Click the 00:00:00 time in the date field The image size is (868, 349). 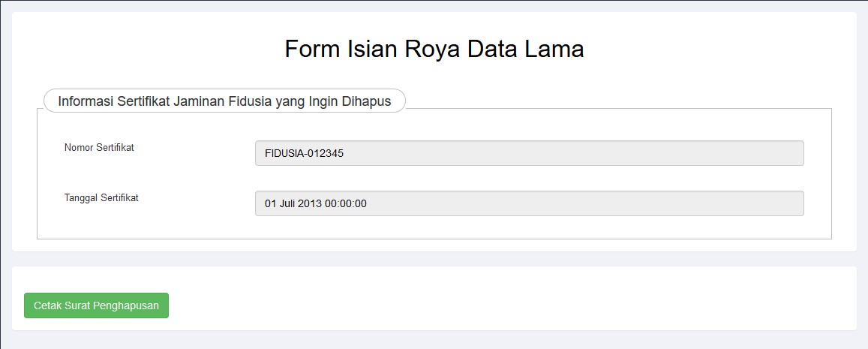click(x=346, y=203)
